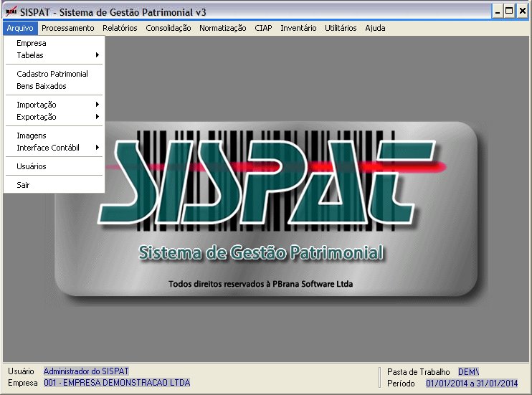Click the SISPAT app icon in title bar

pos(11,11)
